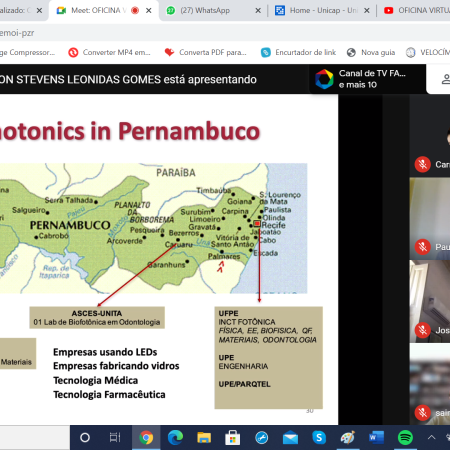Click muted mic icon on Pau... tile
This screenshot has width=450, height=450.
coord(423,247)
